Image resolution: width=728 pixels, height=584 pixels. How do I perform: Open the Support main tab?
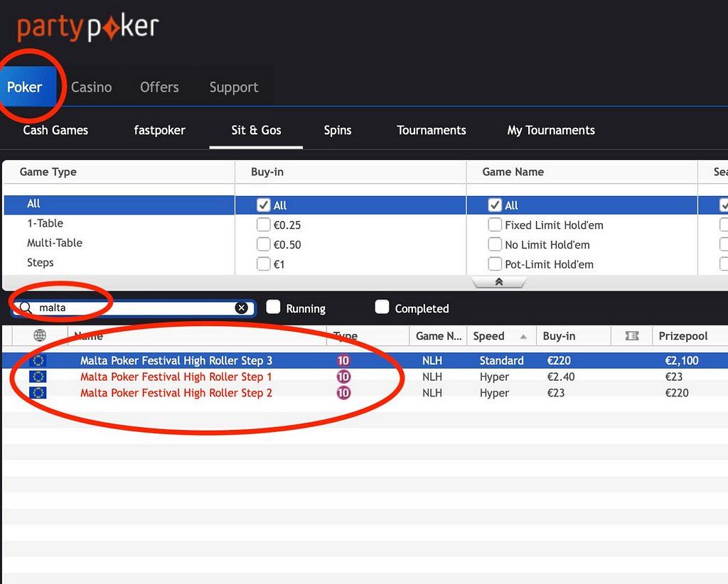pos(233,87)
